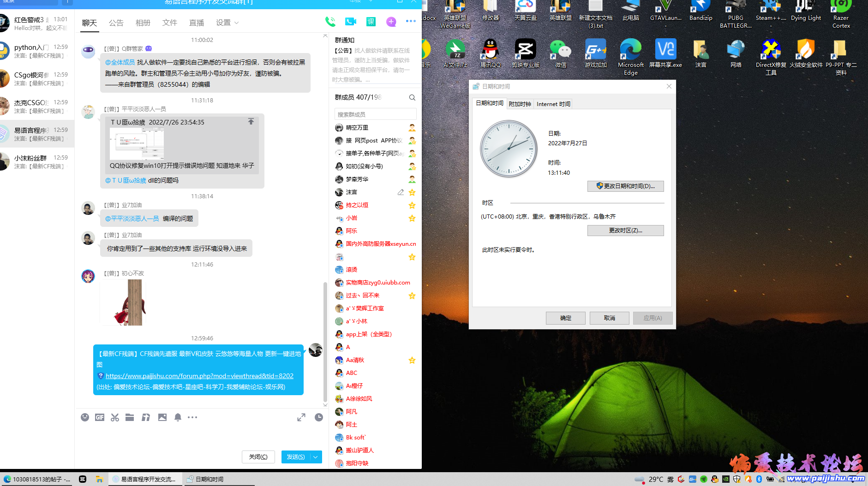Image resolution: width=868 pixels, height=486 pixels.
Task: Click the GIF icon in chat toolbar
Action: [x=100, y=417]
